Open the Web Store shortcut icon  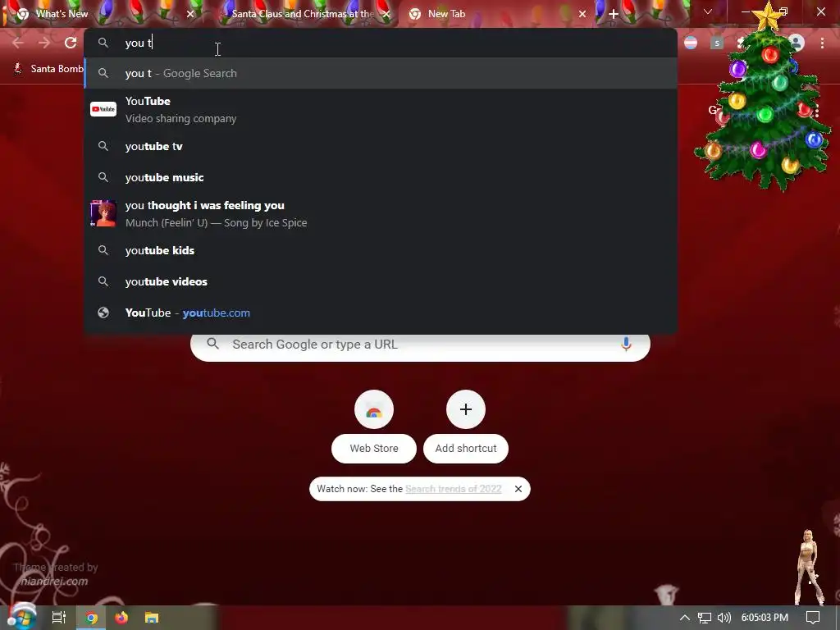374,410
